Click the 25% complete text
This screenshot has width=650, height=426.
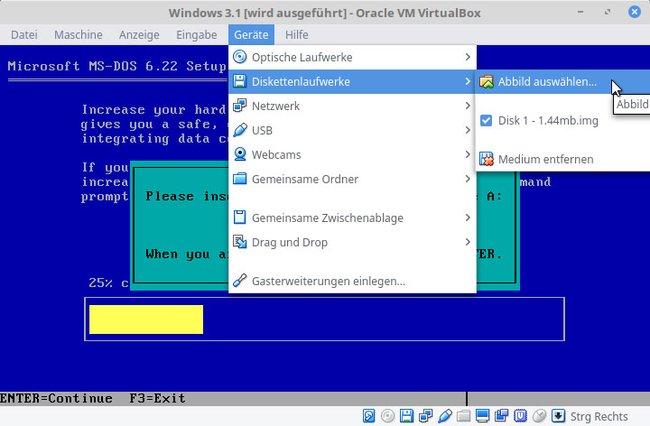[x=109, y=283]
